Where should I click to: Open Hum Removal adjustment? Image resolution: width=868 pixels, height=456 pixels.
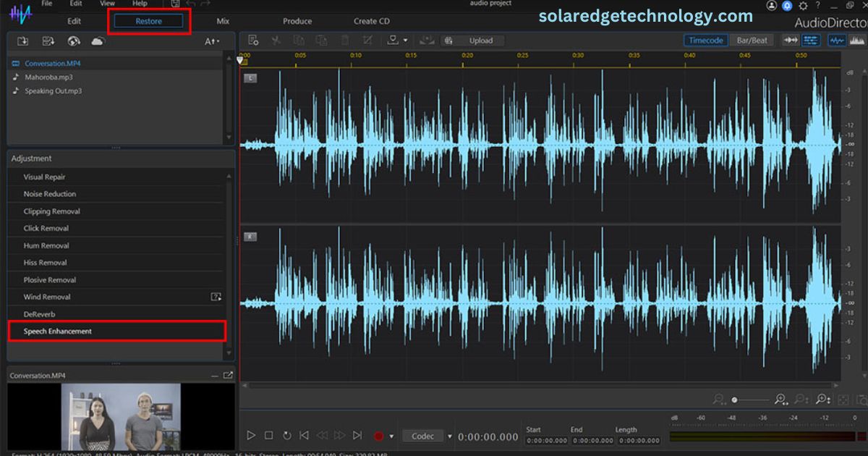pyautogui.click(x=117, y=245)
